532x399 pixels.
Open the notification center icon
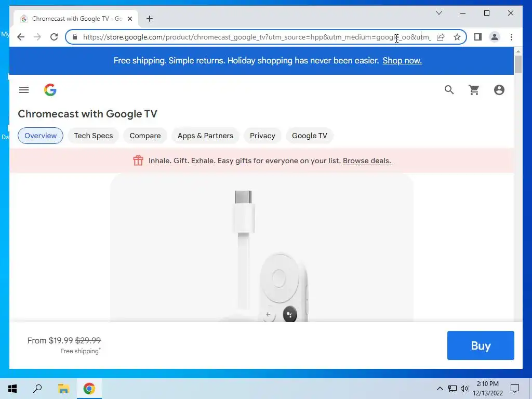click(x=515, y=389)
